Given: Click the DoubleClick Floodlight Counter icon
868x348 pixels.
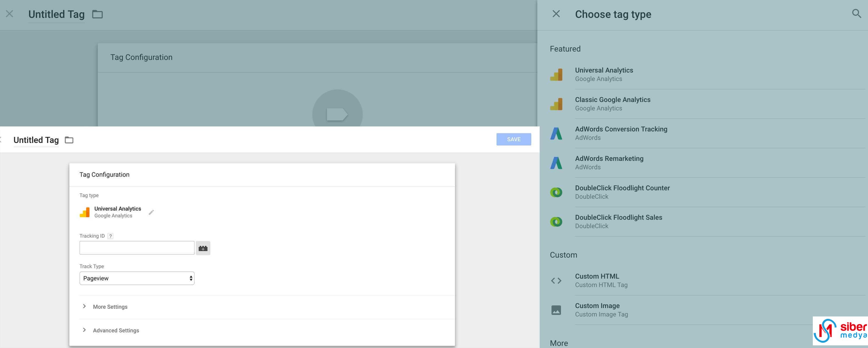Looking at the screenshot, I should point(556,192).
